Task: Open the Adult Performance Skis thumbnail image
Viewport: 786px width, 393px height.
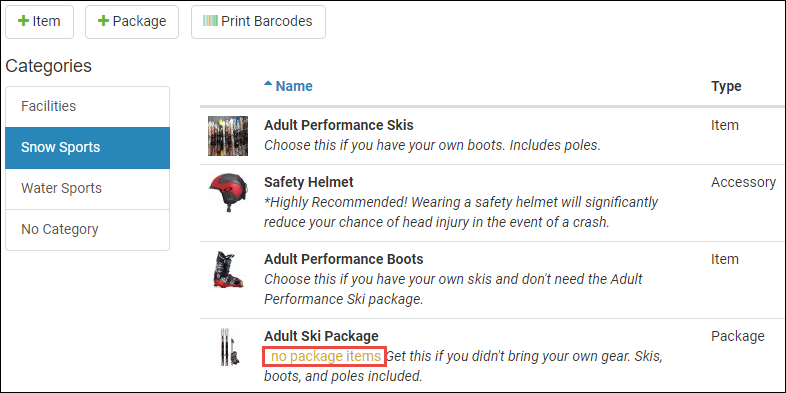Action: pyautogui.click(x=228, y=136)
